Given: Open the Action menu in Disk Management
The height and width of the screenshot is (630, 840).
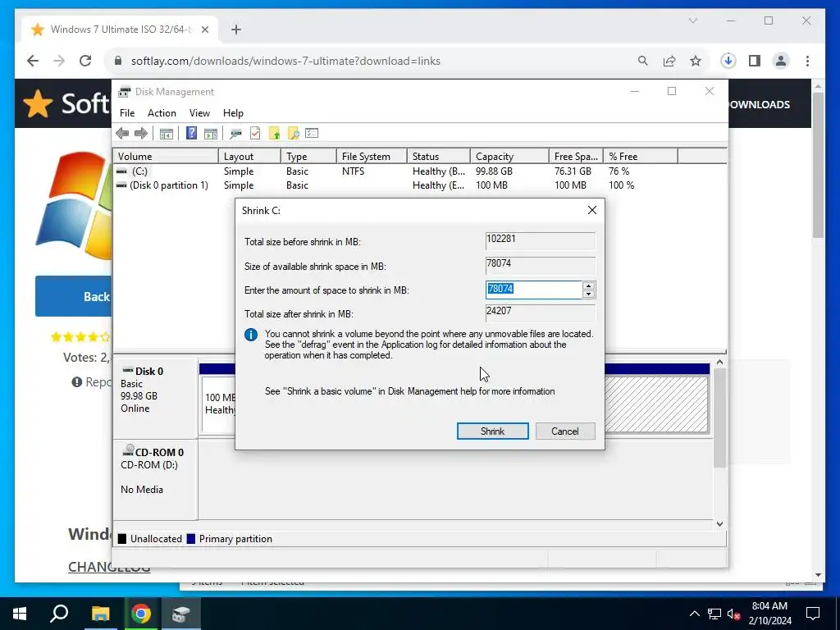Looking at the screenshot, I should tap(162, 113).
